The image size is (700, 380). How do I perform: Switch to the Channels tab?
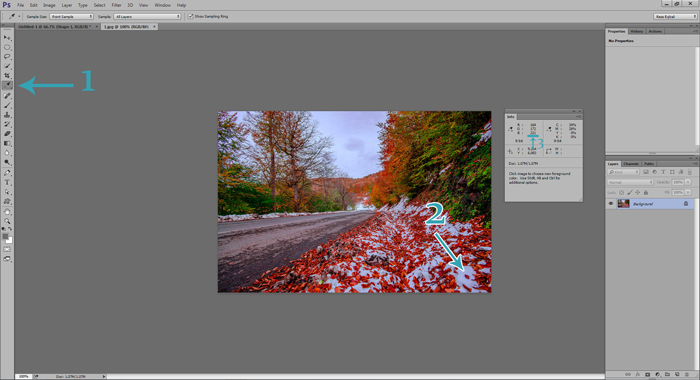coord(631,164)
